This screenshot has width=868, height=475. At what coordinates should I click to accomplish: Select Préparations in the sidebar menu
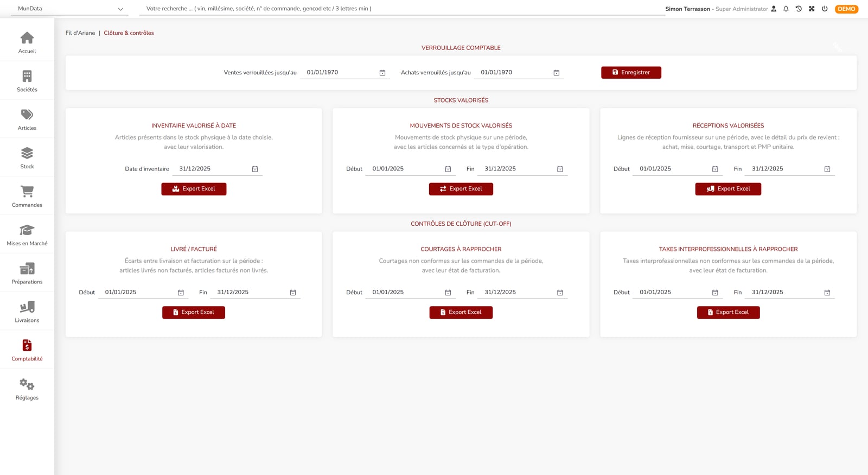click(x=27, y=273)
